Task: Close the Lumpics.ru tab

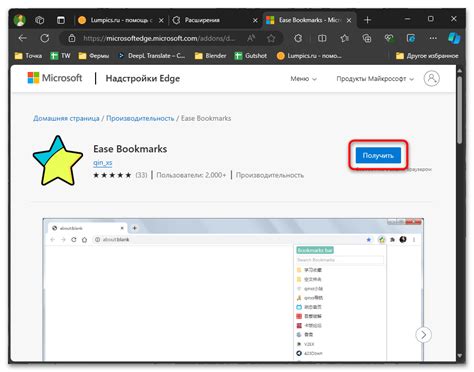Action: tap(161, 20)
